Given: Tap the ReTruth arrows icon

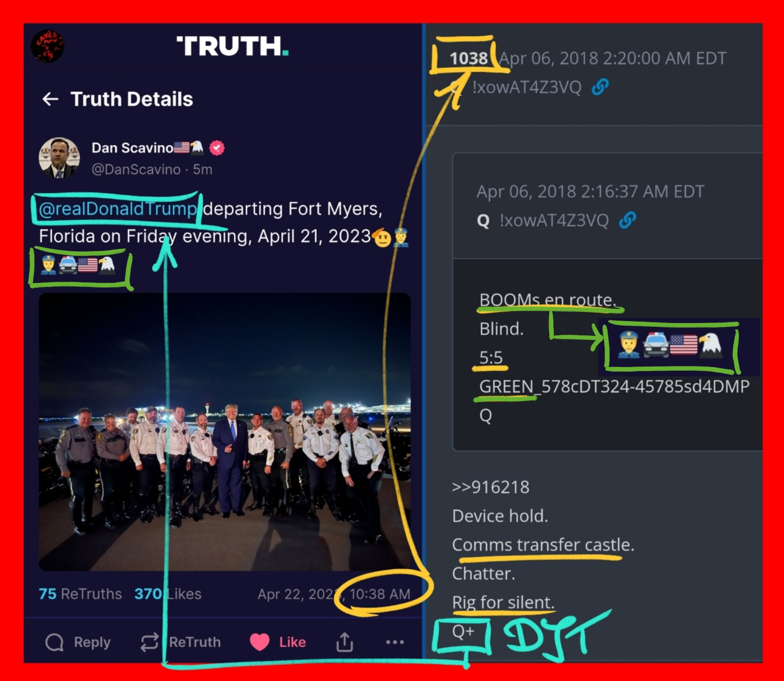Looking at the screenshot, I should point(149,642).
